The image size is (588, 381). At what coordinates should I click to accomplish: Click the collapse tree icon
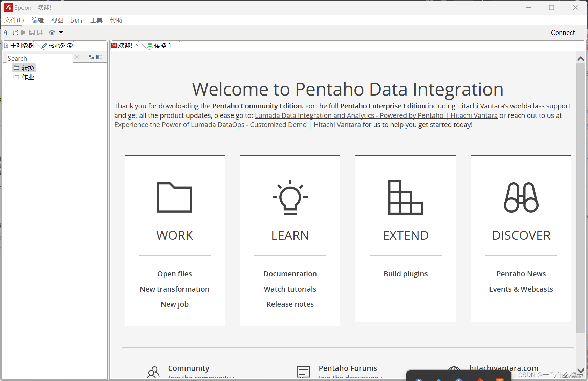pyautogui.click(x=99, y=57)
